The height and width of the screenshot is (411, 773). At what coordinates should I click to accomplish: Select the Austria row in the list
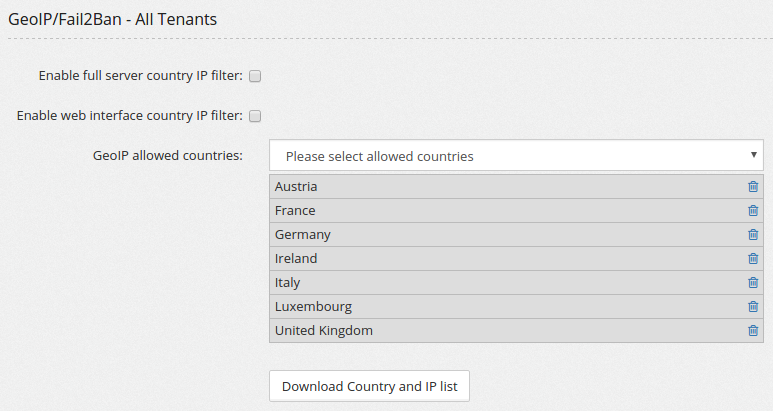(x=516, y=186)
